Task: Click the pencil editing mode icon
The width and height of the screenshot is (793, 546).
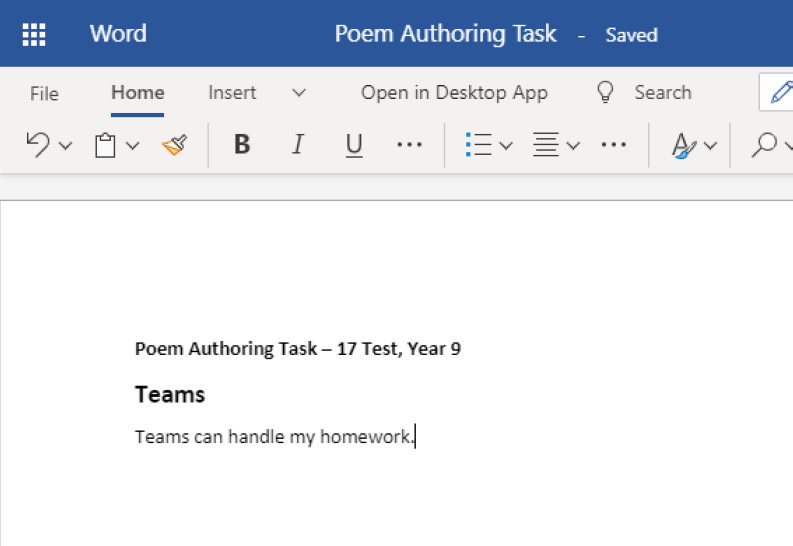Action: (778, 92)
